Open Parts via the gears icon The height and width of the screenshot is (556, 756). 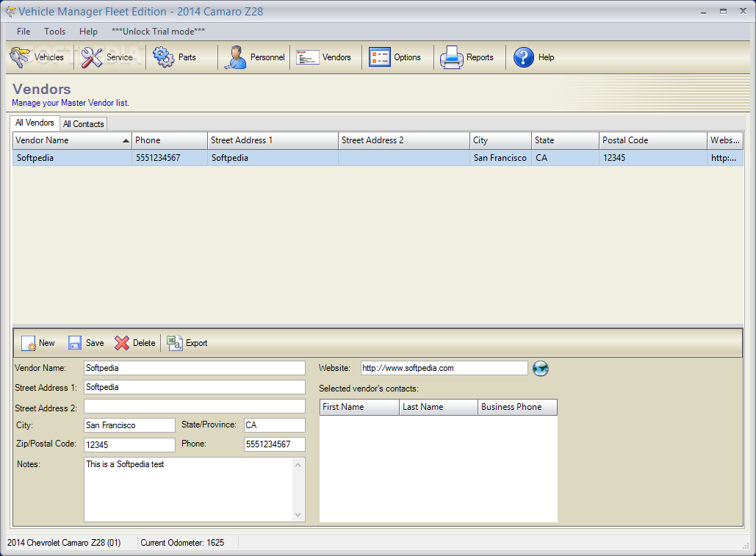tap(163, 57)
